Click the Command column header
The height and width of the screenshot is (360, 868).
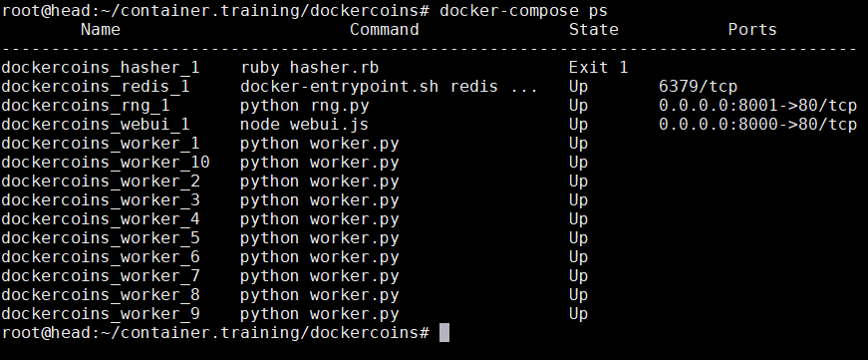coord(385,29)
